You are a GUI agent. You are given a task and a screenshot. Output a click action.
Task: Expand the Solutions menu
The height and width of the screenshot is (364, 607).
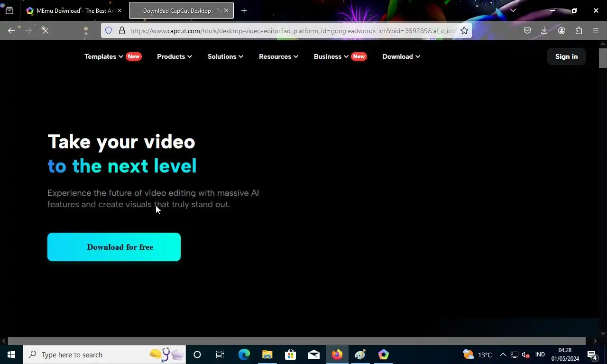225,56
